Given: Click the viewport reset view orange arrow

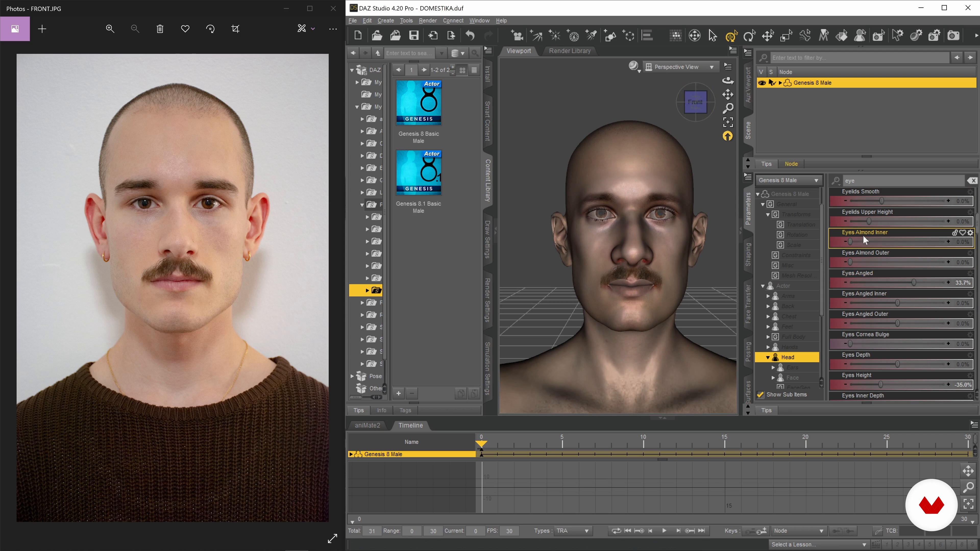Looking at the screenshot, I should point(727,136).
